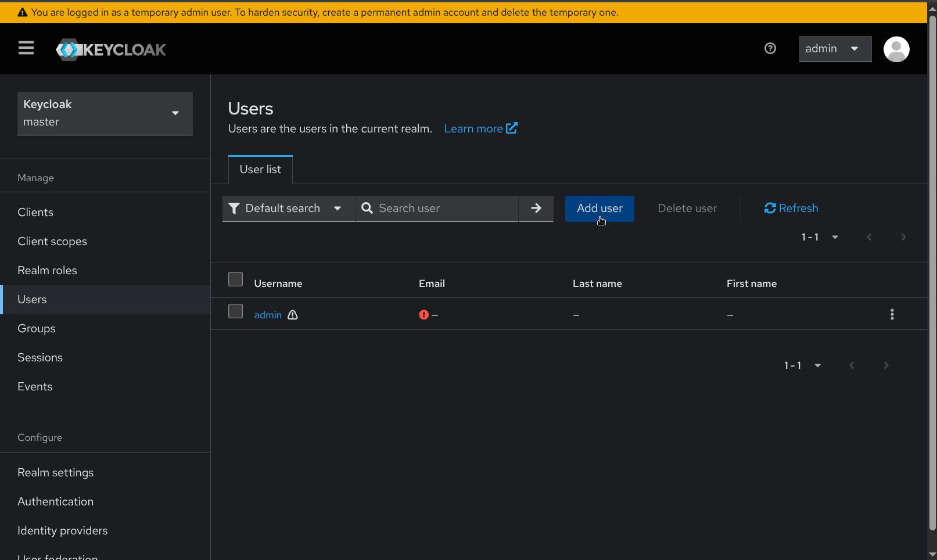Click the Delete user button
The width and height of the screenshot is (937, 560).
click(687, 208)
